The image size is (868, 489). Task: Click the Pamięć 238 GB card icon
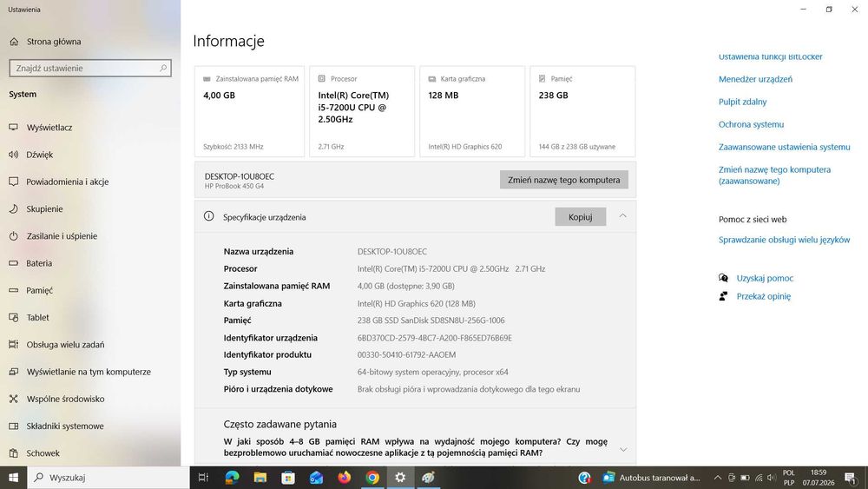(x=542, y=79)
